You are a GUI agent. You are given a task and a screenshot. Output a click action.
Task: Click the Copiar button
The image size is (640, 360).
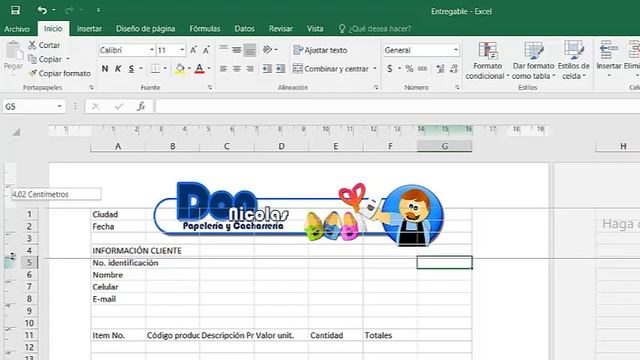(x=45, y=59)
